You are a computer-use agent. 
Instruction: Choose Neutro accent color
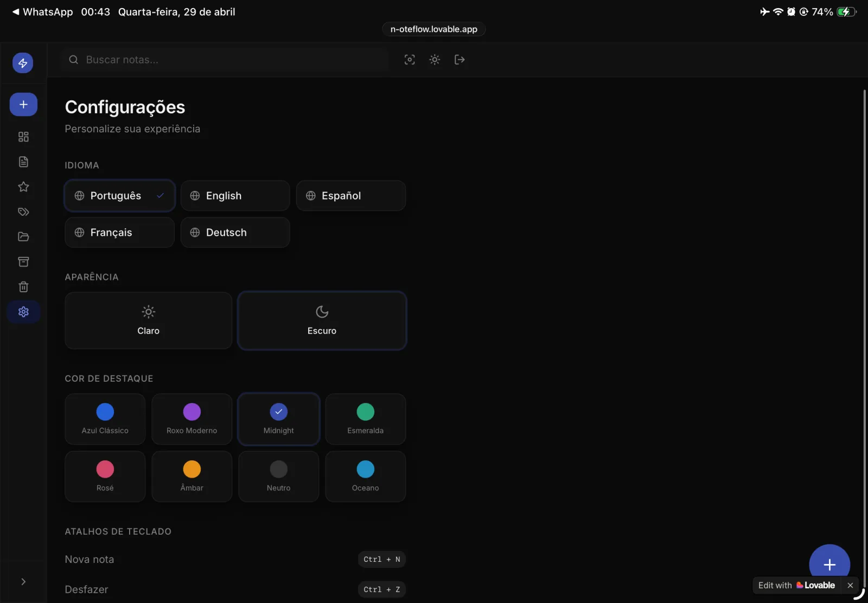click(x=279, y=477)
